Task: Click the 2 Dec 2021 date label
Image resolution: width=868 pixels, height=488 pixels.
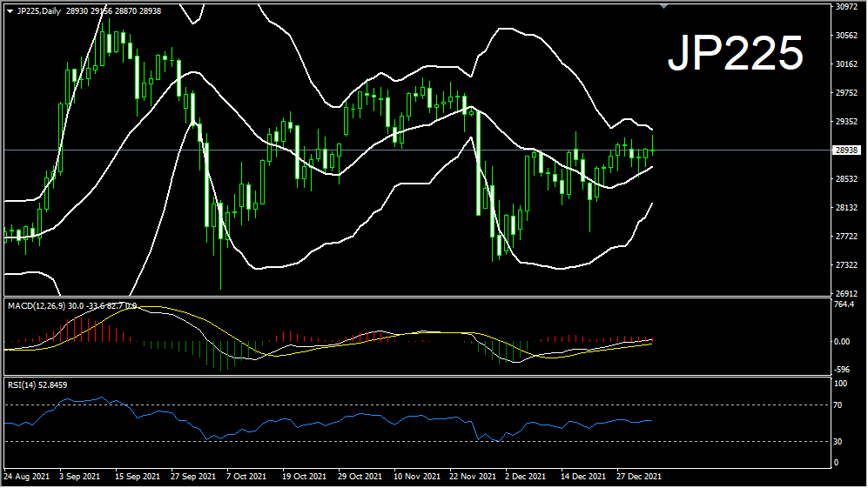Action: [x=525, y=477]
